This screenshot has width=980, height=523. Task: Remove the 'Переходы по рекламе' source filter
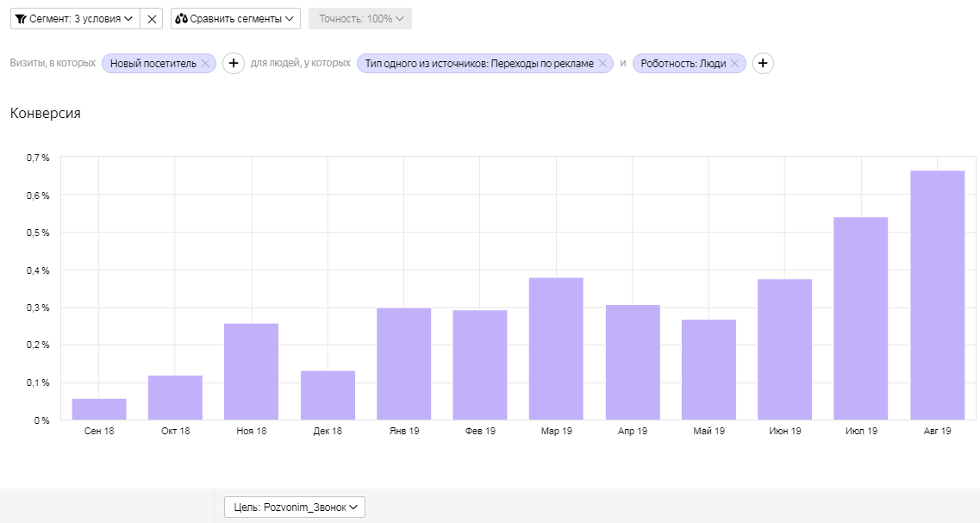pyautogui.click(x=603, y=64)
